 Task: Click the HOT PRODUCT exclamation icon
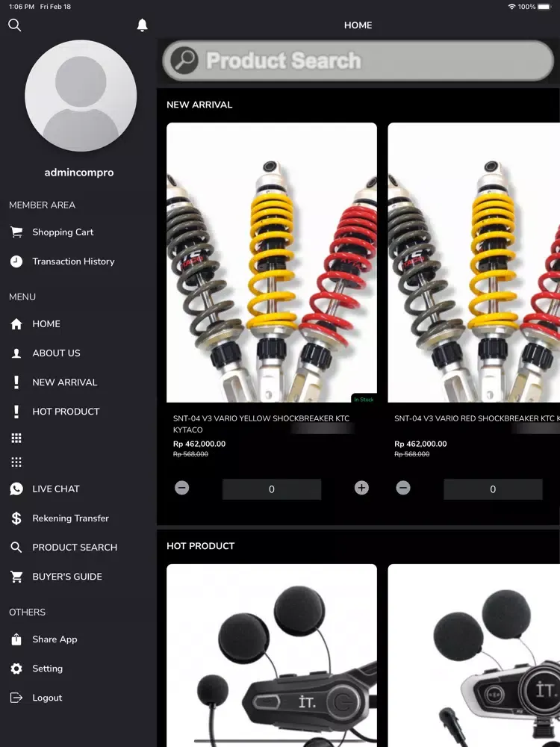pyautogui.click(x=16, y=412)
